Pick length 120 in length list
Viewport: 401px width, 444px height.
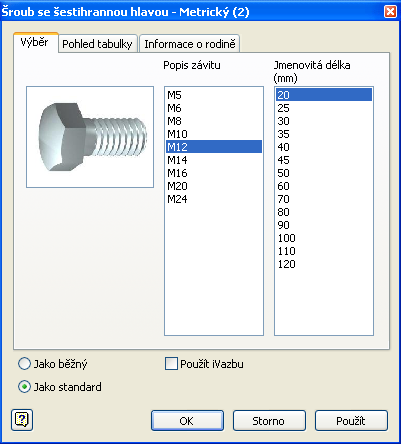click(324, 264)
